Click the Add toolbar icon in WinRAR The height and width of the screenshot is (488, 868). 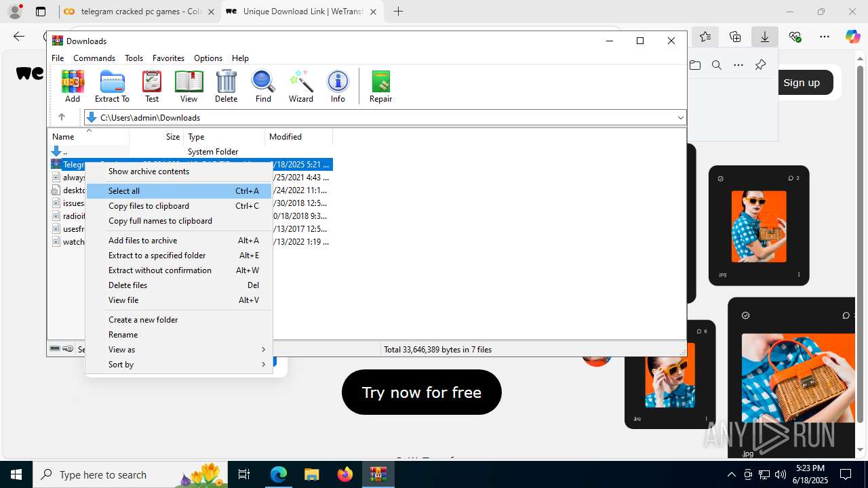click(73, 86)
